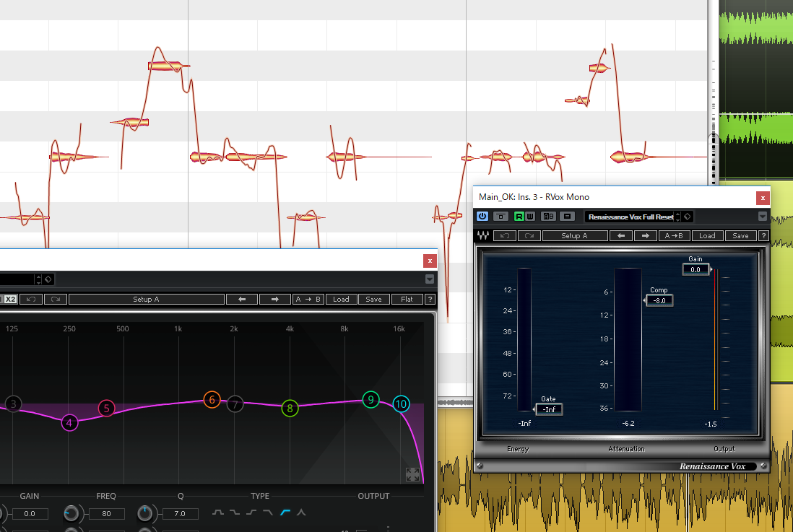The image size is (793, 532).
Task: Click the Comp slider handle showing -8.0
Action: pos(659,300)
